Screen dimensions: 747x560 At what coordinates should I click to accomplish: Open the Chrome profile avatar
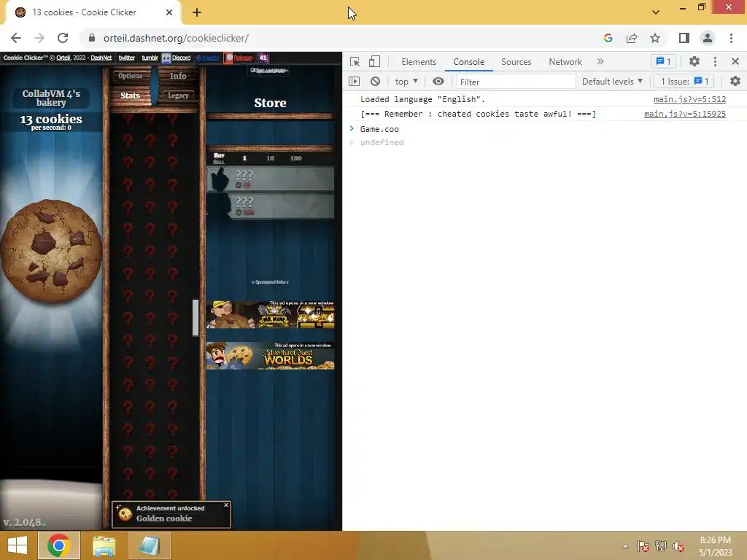tap(708, 38)
